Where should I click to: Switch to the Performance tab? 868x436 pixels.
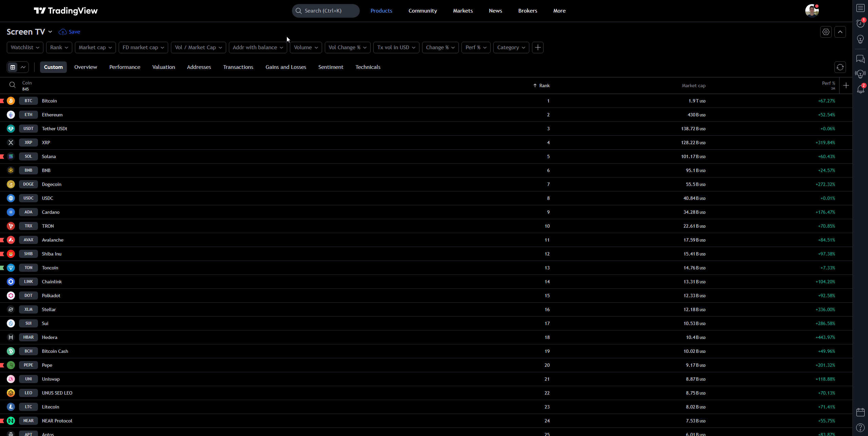click(125, 67)
